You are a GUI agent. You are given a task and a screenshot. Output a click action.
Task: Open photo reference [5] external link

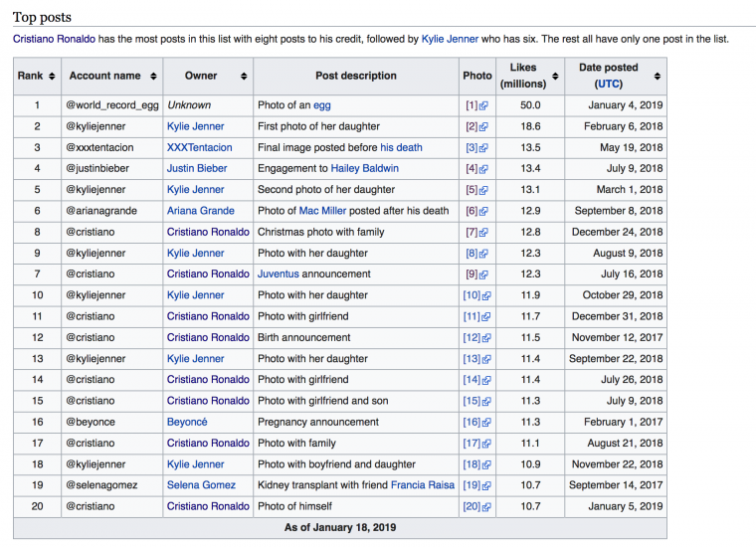click(476, 190)
